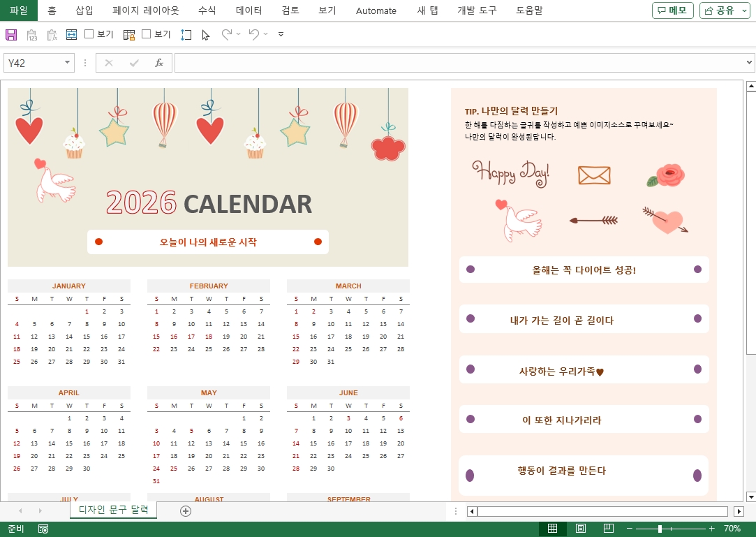Open the 파일 menu tab
756x537 pixels.
[19, 10]
